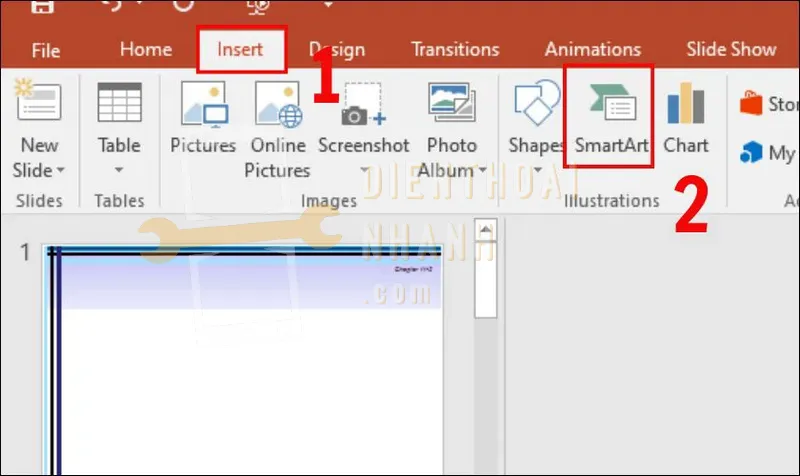Click the My Add-ins icon

(x=768, y=153)
